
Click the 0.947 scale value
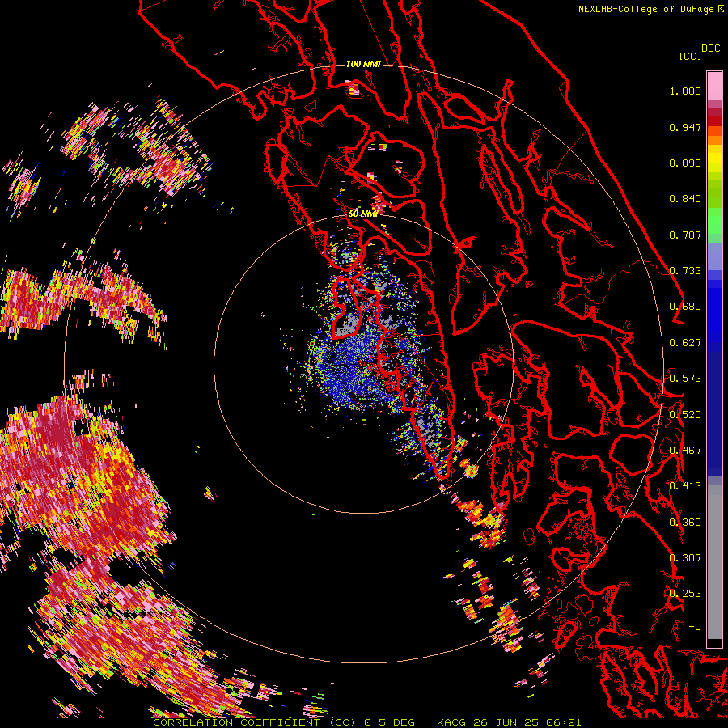685,127
